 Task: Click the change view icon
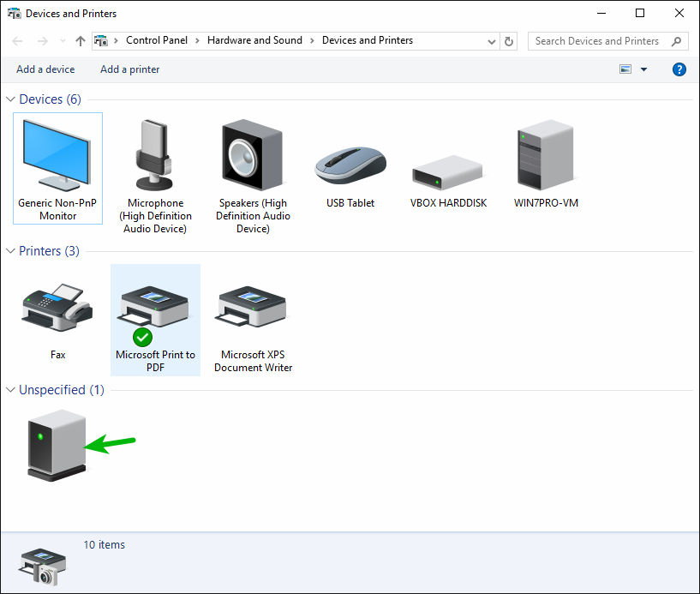pos(625,69)
